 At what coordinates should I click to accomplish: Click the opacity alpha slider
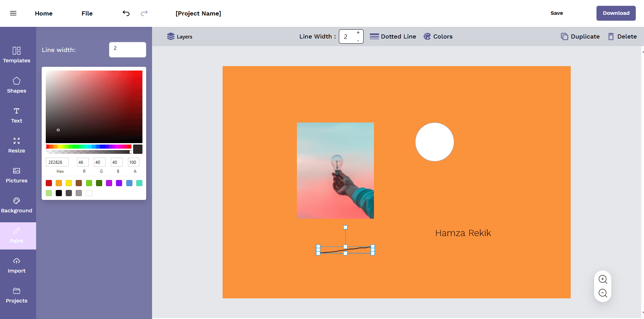[x=88, y=152]
